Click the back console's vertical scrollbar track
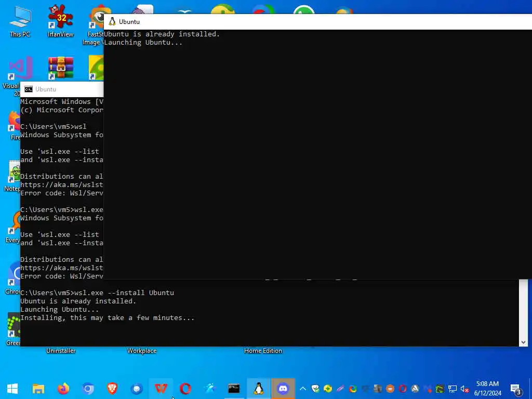The image size is (532, 399). click(523, 309)
